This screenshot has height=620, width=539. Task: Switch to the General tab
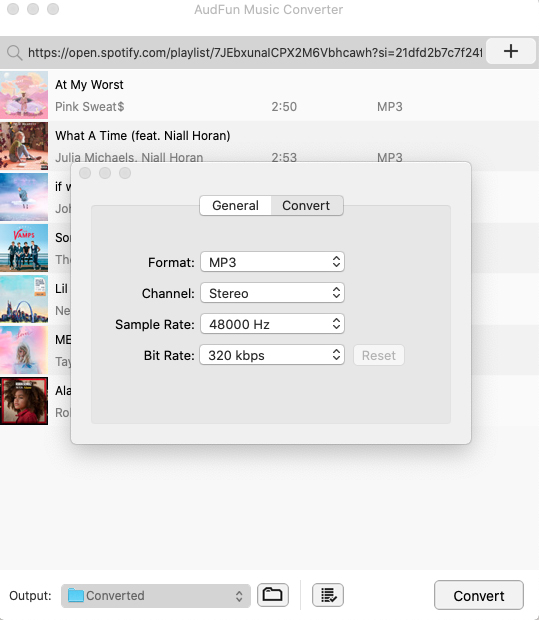235,206
